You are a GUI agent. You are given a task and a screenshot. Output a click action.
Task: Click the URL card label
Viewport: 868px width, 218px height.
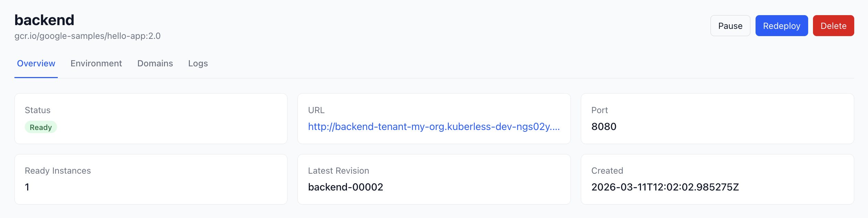(316, 110)
